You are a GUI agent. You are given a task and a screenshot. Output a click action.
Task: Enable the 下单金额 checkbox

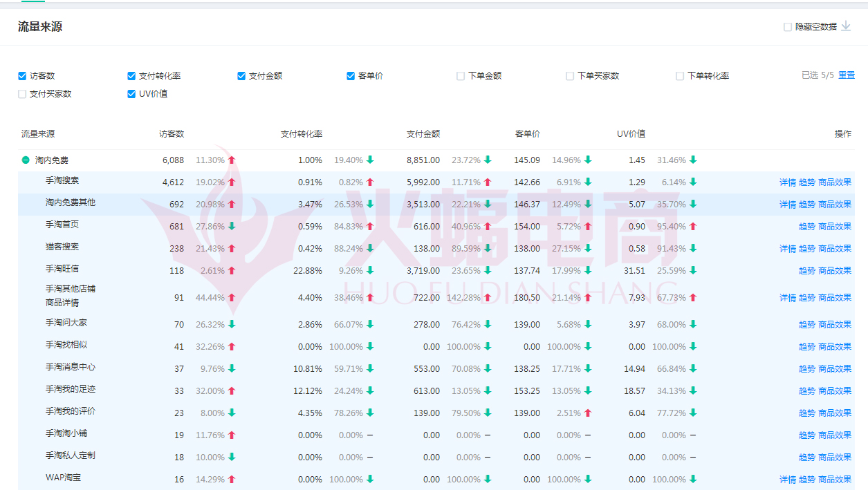tap(461, 76)
